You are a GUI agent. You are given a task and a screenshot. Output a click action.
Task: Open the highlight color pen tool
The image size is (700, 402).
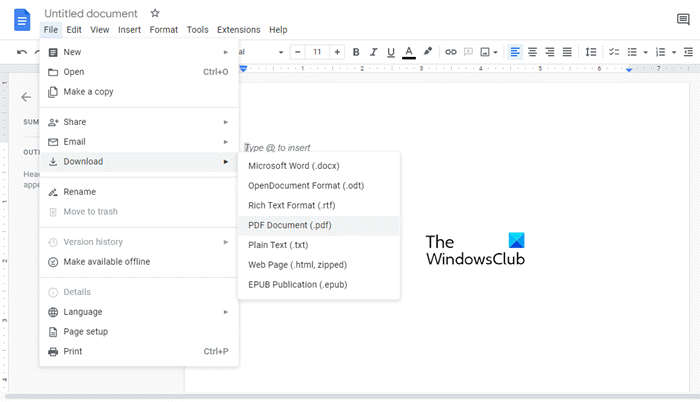[x=428, y=52]
